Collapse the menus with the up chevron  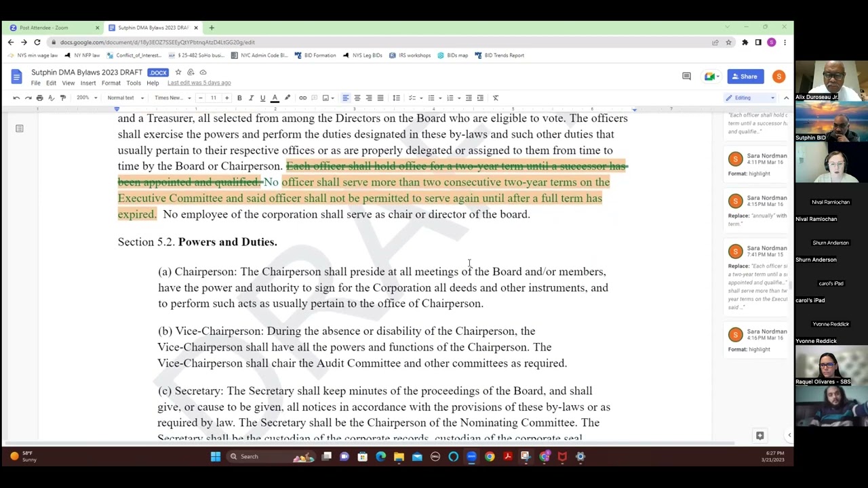coord(786,98)
